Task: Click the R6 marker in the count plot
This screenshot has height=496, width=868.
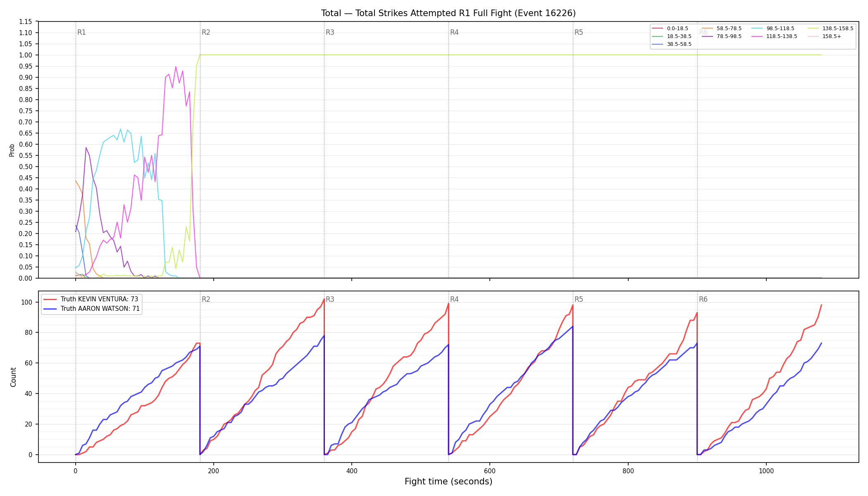Action: (703, 299)
